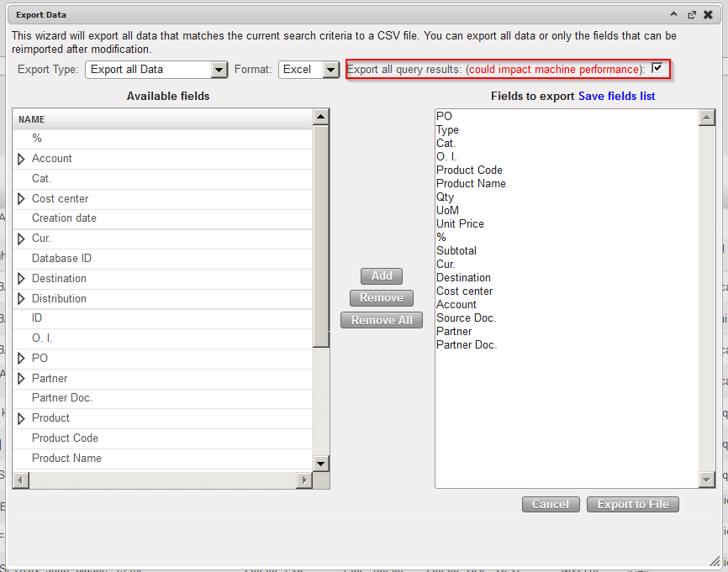Open the Format dropdown
The image size is (728, 572).
coord(331,70)
